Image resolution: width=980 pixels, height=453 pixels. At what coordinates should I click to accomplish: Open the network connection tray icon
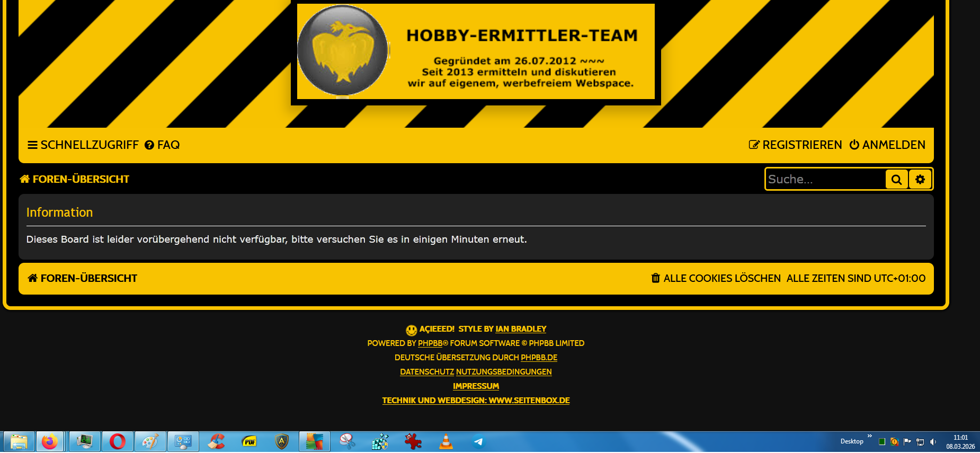coord(920,442)
